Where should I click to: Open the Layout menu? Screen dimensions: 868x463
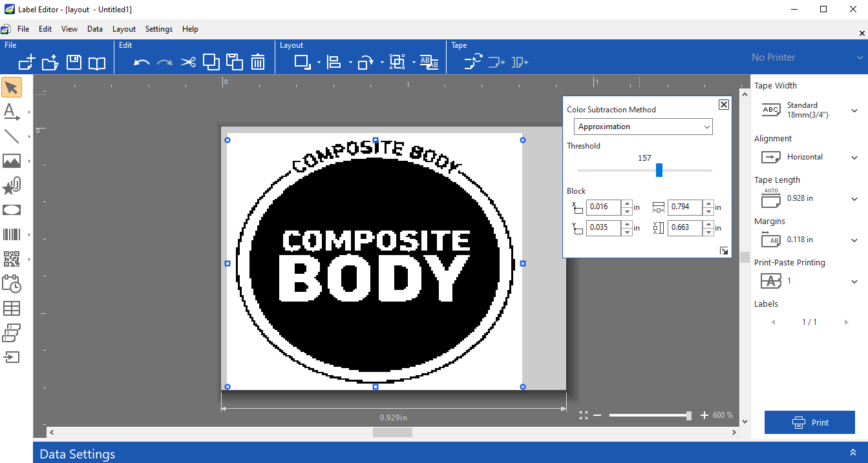pyautogui.click(x=124, y=29)
